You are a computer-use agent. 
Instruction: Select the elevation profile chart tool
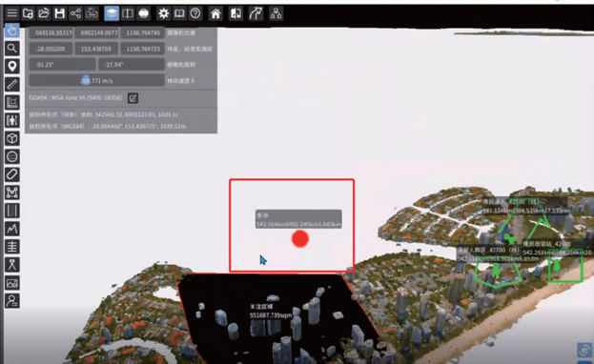[12, 229]
